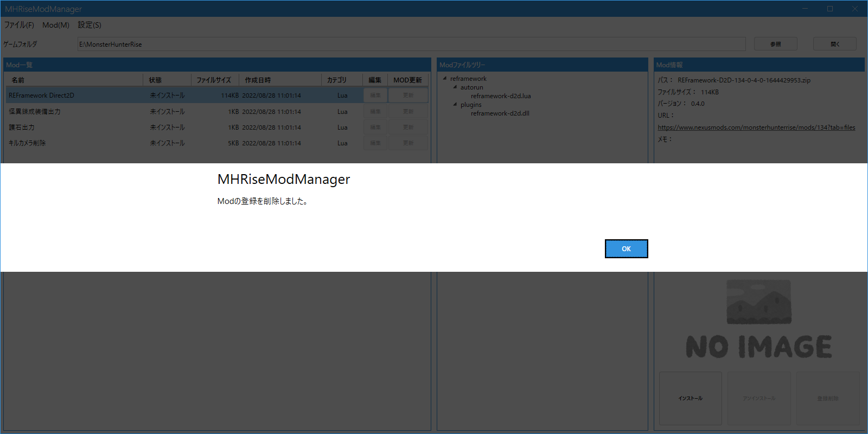Sort by the ファイルサイズ column header
This screenshot has width=868, height=434.
(x=215, y=80)
